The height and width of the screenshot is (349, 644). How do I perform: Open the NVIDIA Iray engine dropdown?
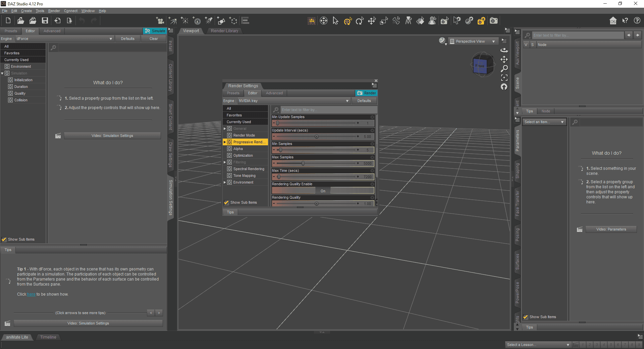click(x=347, y=101)
